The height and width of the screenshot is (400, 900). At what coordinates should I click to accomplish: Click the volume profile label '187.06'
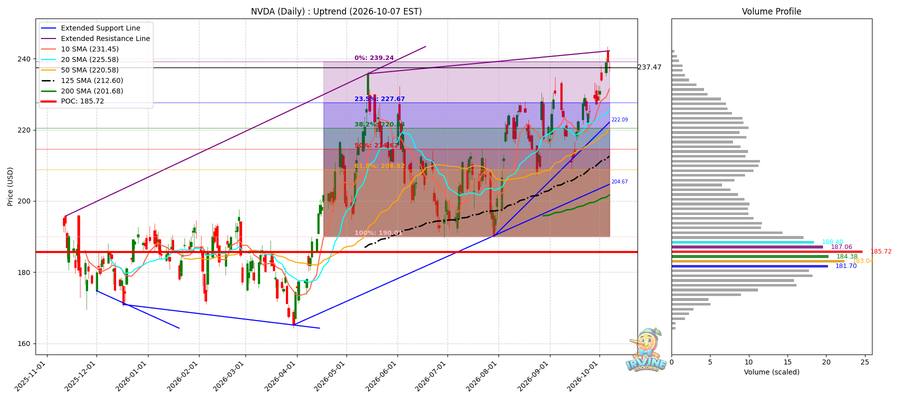[841, 247]
